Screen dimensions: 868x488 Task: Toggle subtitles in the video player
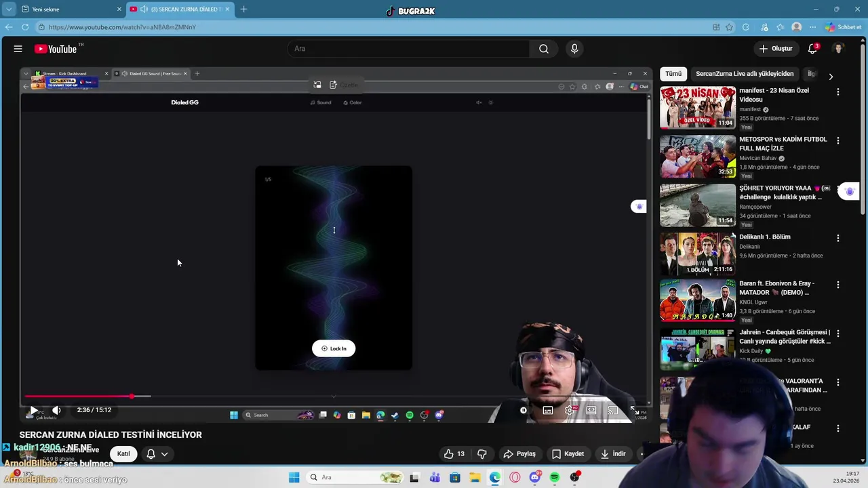click(x=548, y=410)
